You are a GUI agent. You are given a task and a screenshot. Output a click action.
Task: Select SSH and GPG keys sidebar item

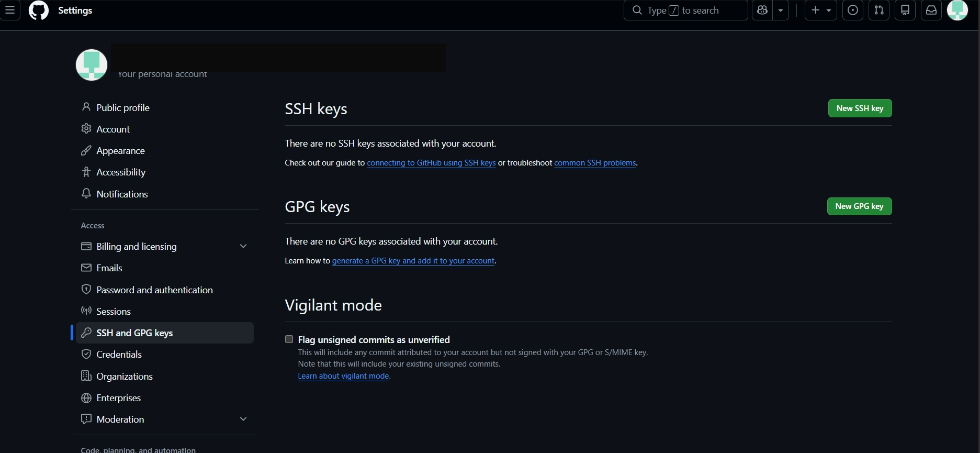[165, 333]
